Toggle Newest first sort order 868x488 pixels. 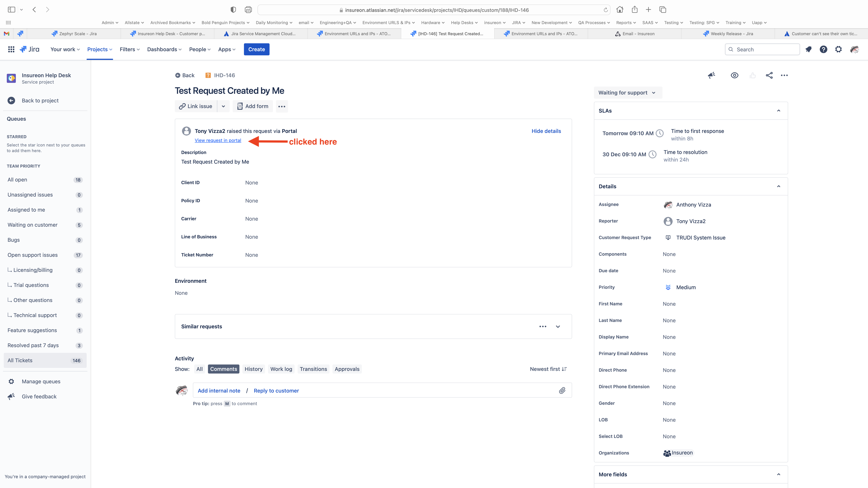(x=548, y=369)
